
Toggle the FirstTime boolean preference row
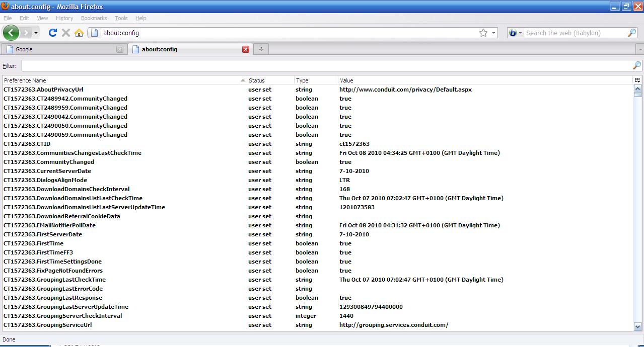click(x=50, y=243)
